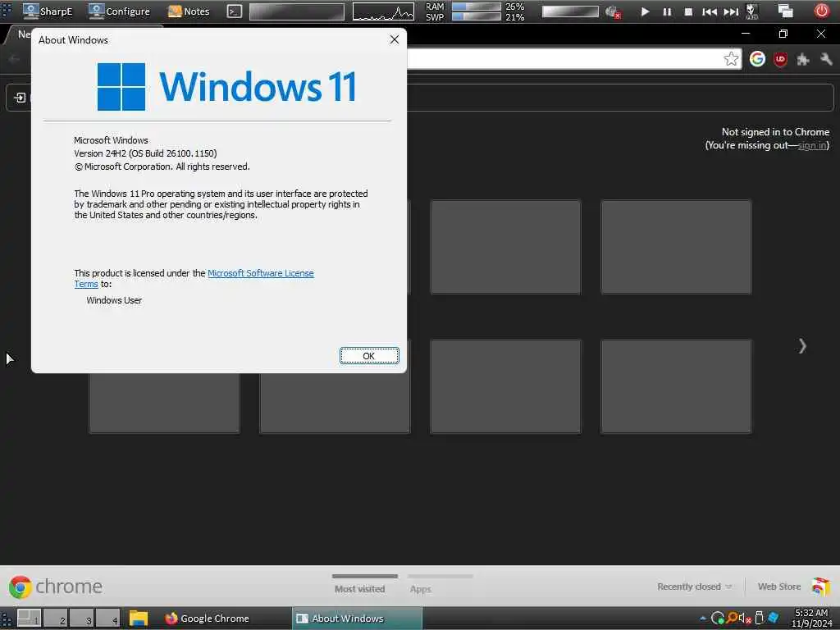Click the stop button in top bar
840x630 pixels.
pos(688,11)
